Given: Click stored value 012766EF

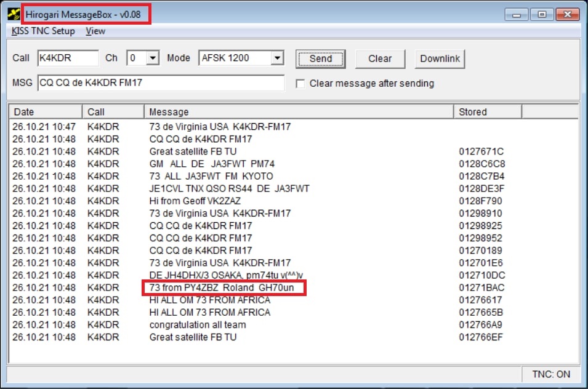Looking at the screenshot, I should click(481, 337).
